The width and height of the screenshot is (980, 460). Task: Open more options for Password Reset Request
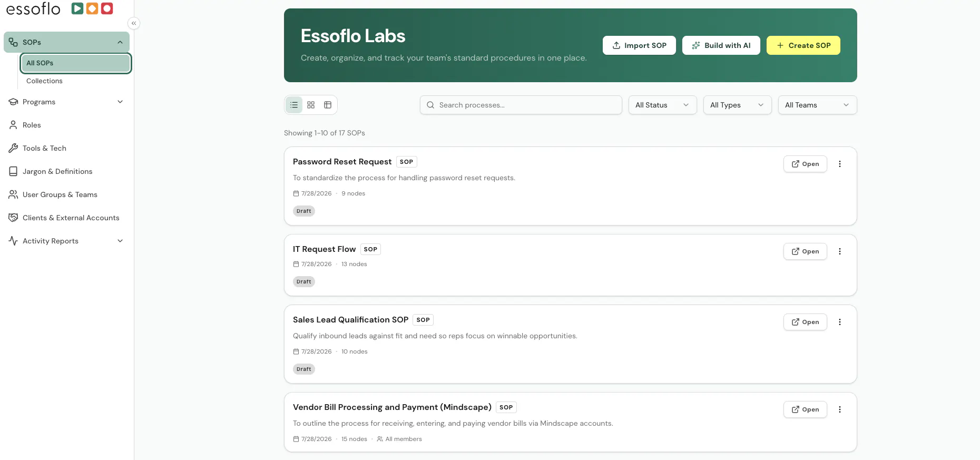point(840,164)
